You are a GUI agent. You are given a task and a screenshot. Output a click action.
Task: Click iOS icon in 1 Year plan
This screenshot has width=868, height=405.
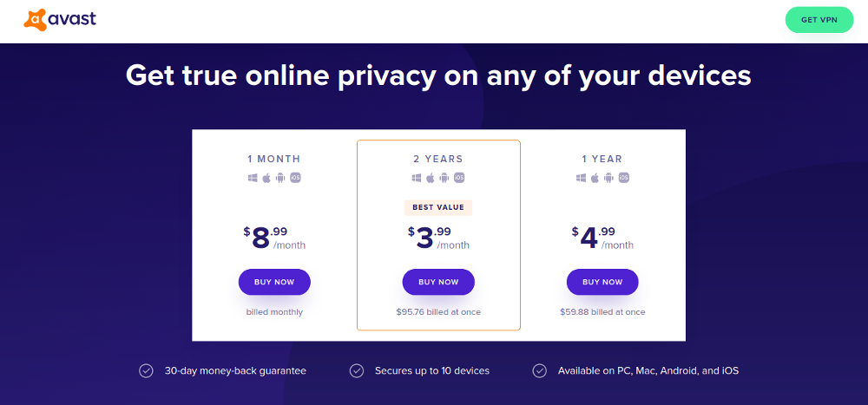click(623, 178)
